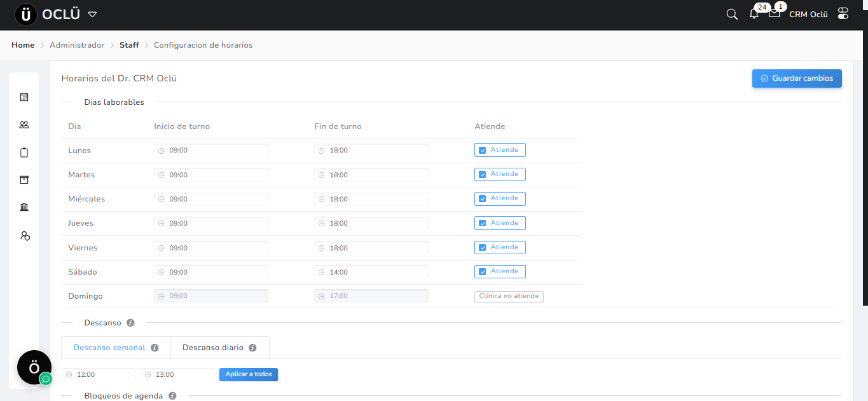Uncheck Atiende for Viernes

(x=483, y=248)
